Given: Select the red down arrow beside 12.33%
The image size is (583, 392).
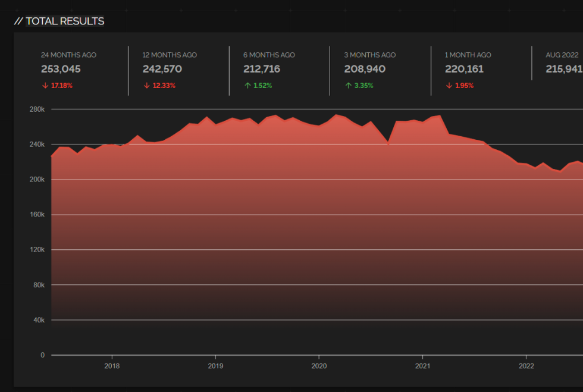Looking at the screenshot, I should click(x=146, y=85).
